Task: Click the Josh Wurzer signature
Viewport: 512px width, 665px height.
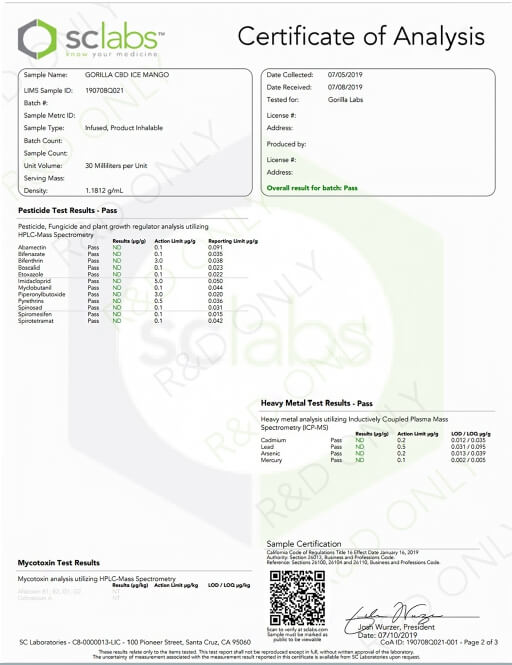Action: [x=394, y=615]
